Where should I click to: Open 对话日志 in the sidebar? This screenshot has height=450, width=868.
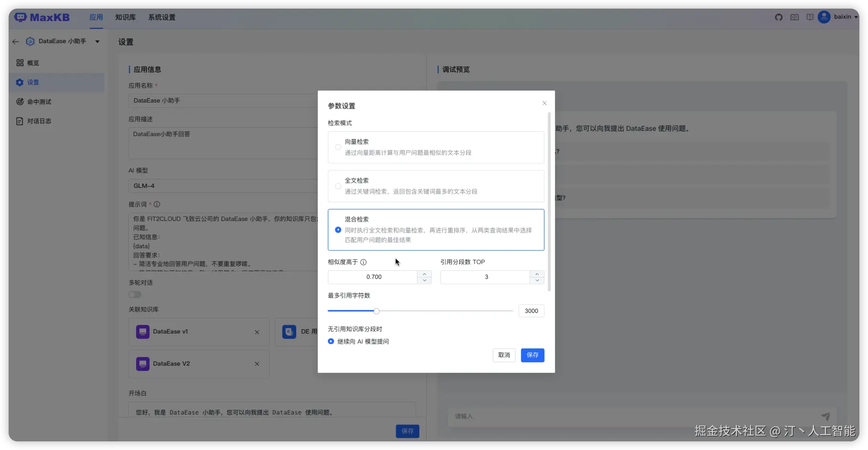[x=57, y=121]
